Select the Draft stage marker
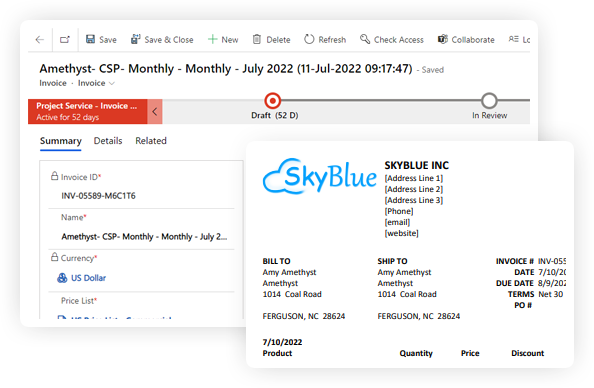This screenshot has width=594, height=388. tap(273, 101)
